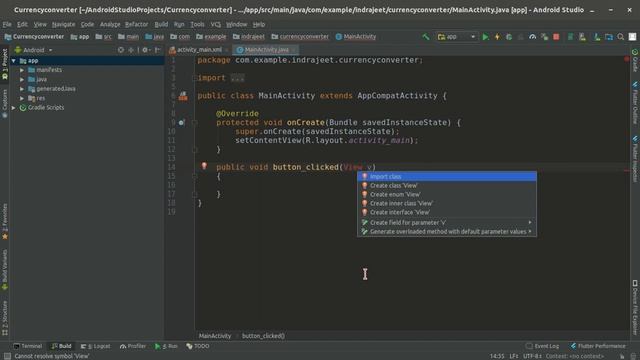Click the LF line separator status item
The width and height of the screenshot is (640, 360).
(x=513, y=356)
